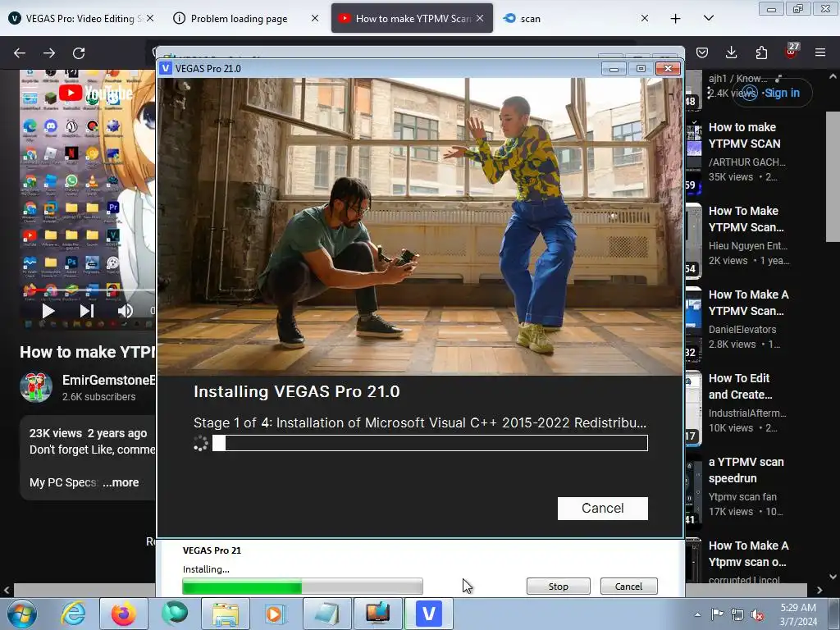This screenshot has width=840, height=630.
Task: Click the green Installing progress bar
Action: [x=303, y=587]
